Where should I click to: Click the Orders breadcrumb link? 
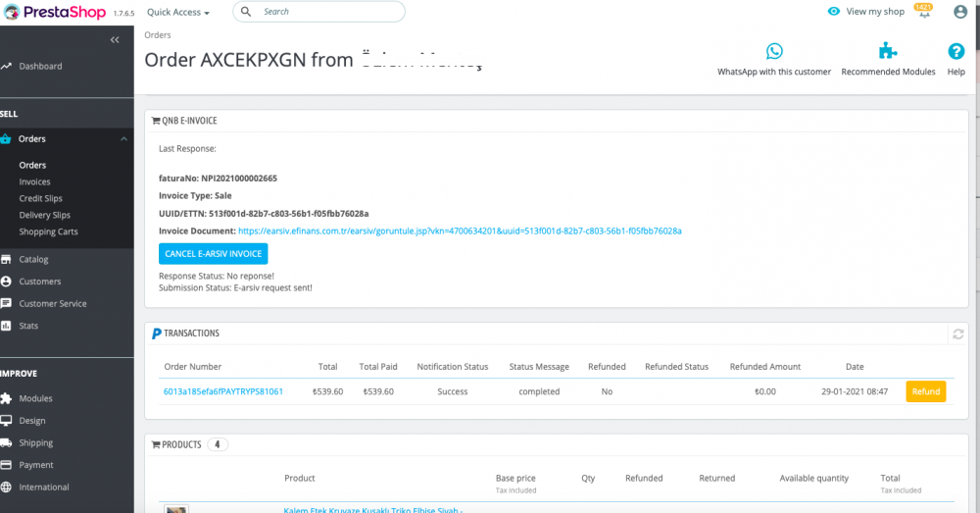click(x=158, y=35)
